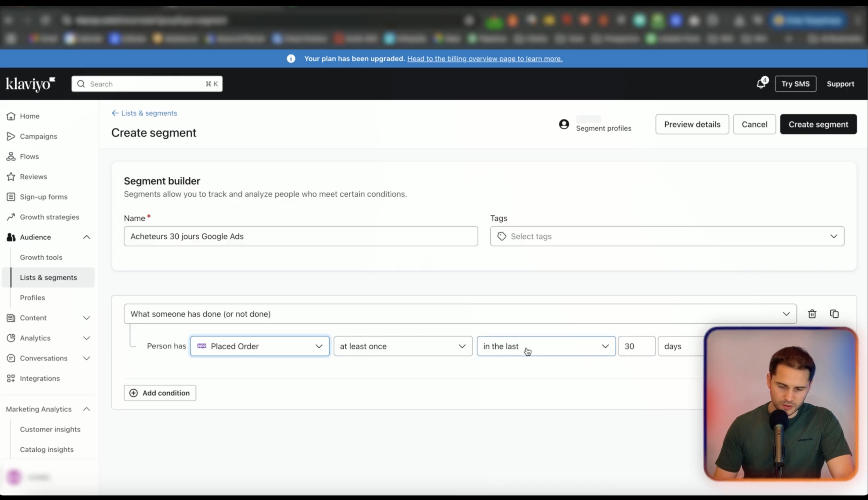The width and height of the screenshot is (868, 500).
Task: Click the Segment builder heading
Action: pos(162,181)
